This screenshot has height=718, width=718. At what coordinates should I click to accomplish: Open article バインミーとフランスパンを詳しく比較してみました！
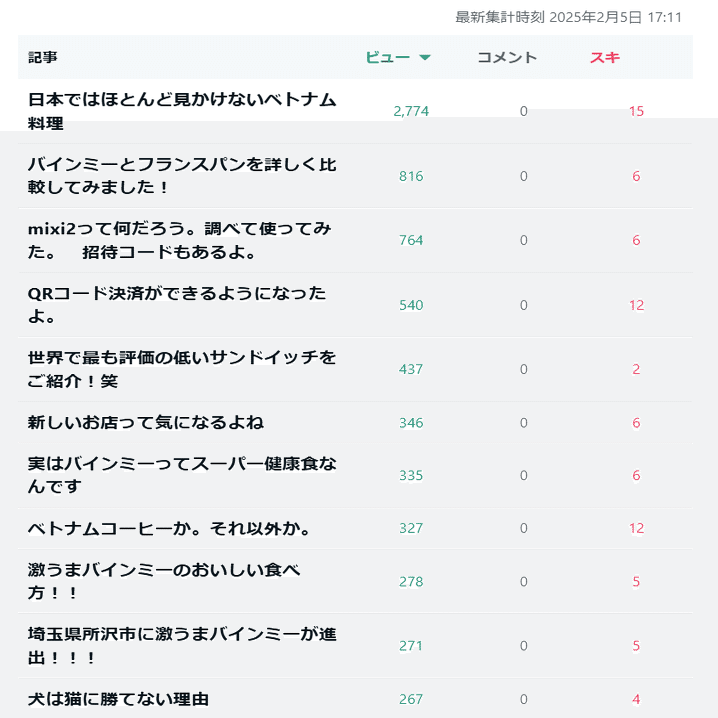[182, 176]
